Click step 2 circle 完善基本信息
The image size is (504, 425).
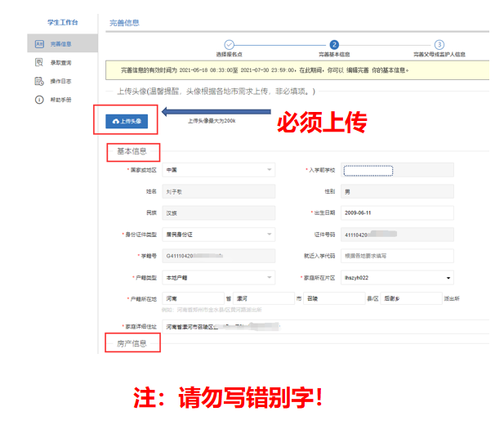pyautogui.click(x=334, y=44)
